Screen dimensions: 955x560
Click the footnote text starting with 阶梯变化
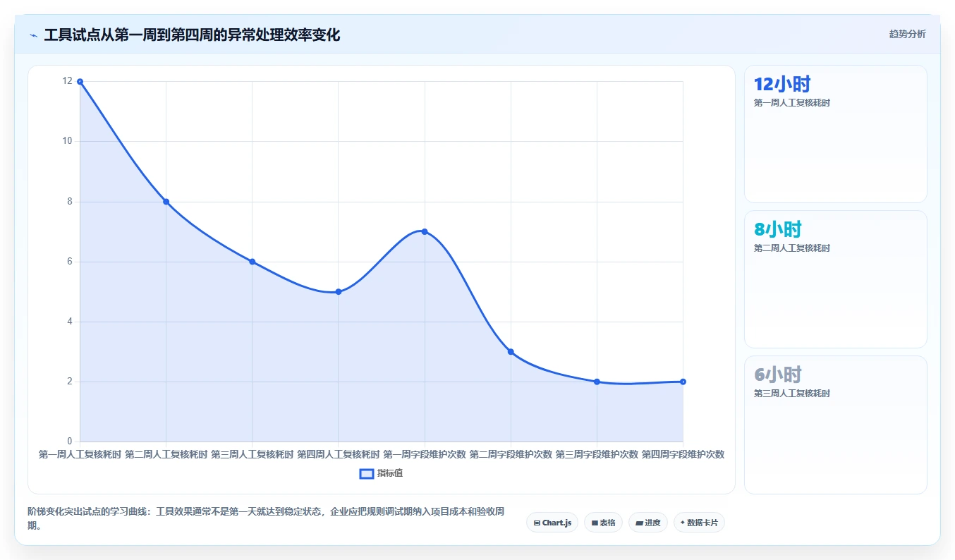[265, 518]
